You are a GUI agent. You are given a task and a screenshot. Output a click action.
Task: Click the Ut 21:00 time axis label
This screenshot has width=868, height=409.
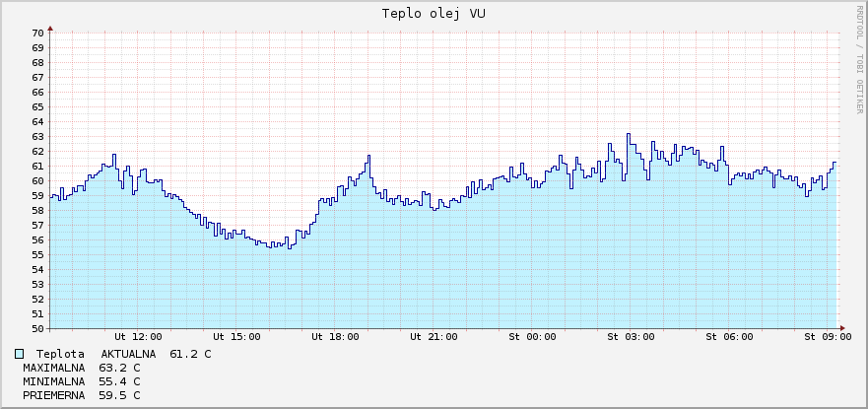click(x=434, y=337)
